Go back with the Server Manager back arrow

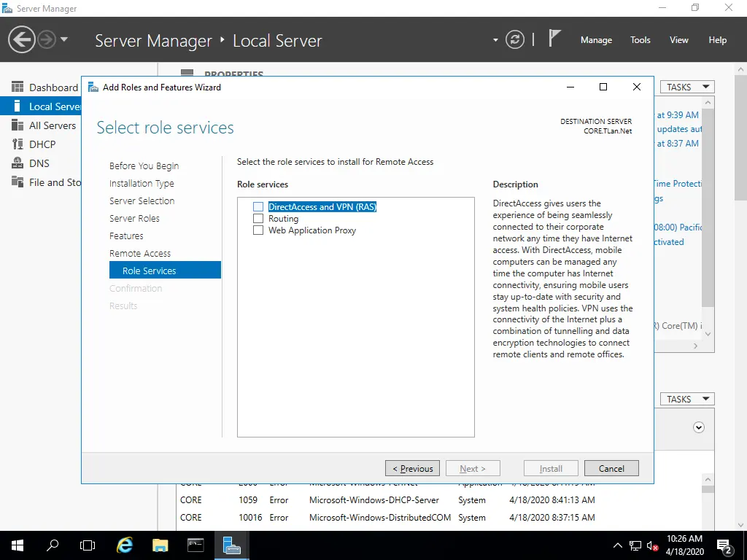(x=21, y=39)
